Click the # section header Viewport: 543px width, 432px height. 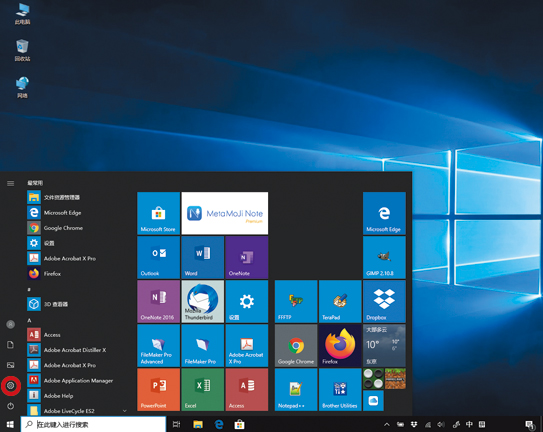[29, 289]
